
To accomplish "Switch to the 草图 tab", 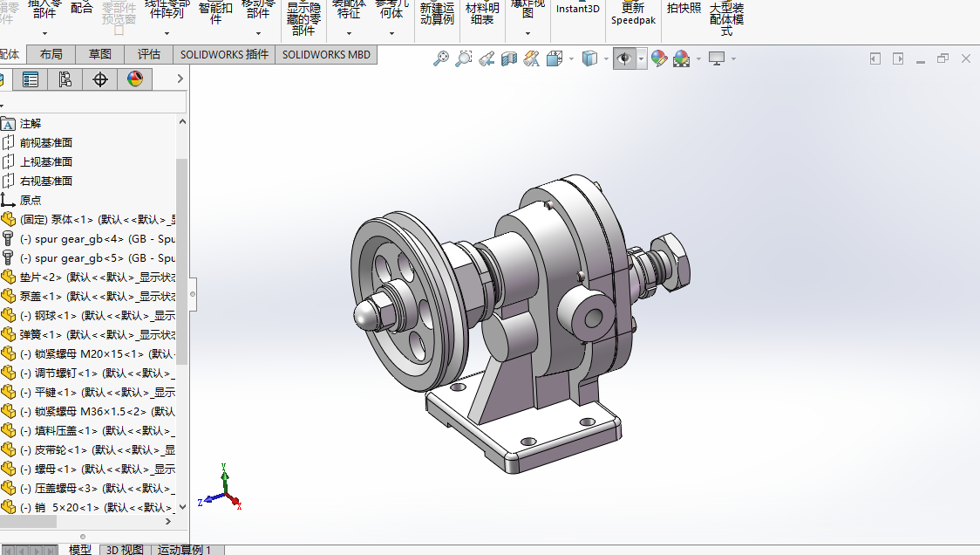I will [x=100, y=54].
